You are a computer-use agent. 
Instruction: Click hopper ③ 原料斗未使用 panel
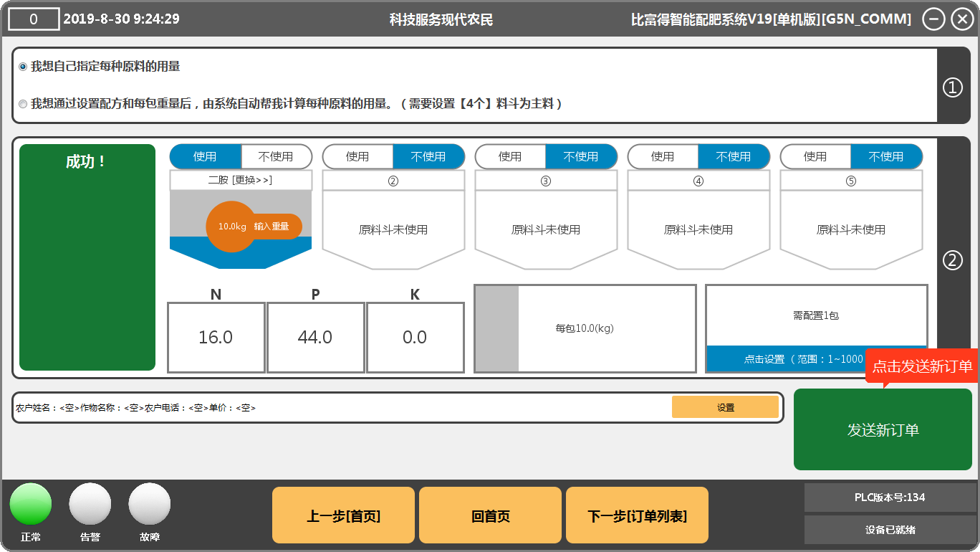(x=546, y=229)
